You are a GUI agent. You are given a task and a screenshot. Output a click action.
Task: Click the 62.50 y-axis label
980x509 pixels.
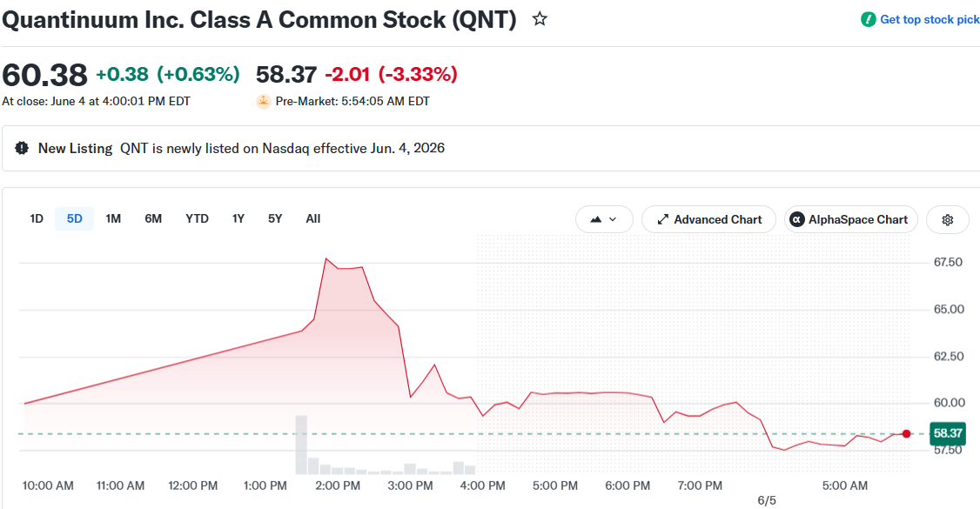(949, 357)
